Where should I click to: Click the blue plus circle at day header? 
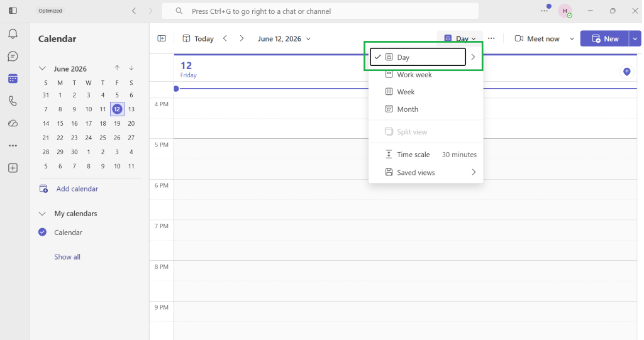pos(627,72)
